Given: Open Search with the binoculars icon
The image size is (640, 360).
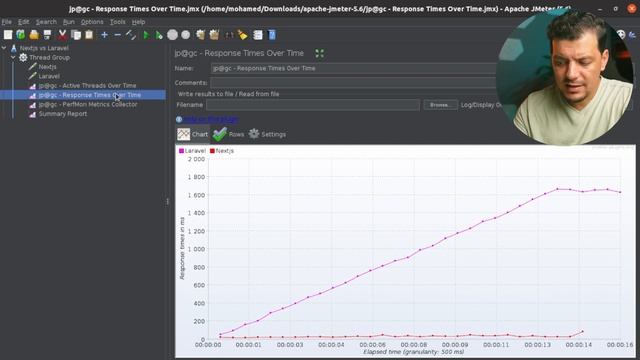Looking at the screenshot, I should (x=229, y=35).
